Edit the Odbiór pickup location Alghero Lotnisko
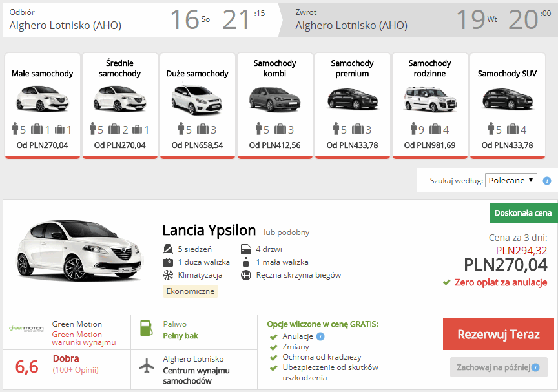This screenshot has width=558, height=392. point(65,26)
